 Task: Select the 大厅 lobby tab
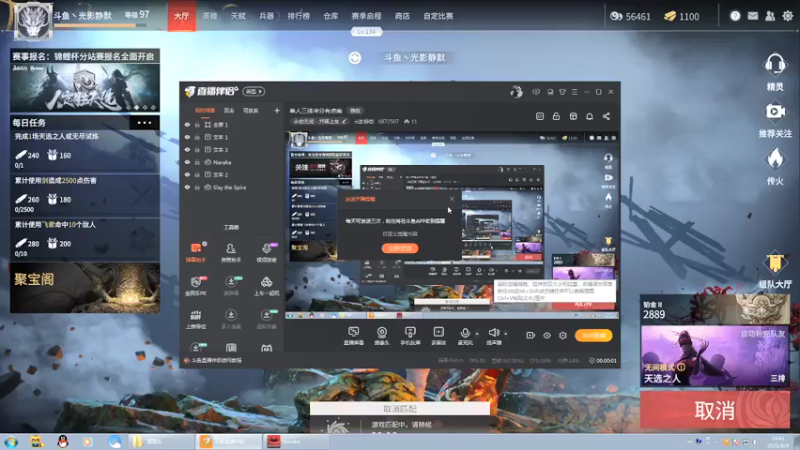pos(182,16)
